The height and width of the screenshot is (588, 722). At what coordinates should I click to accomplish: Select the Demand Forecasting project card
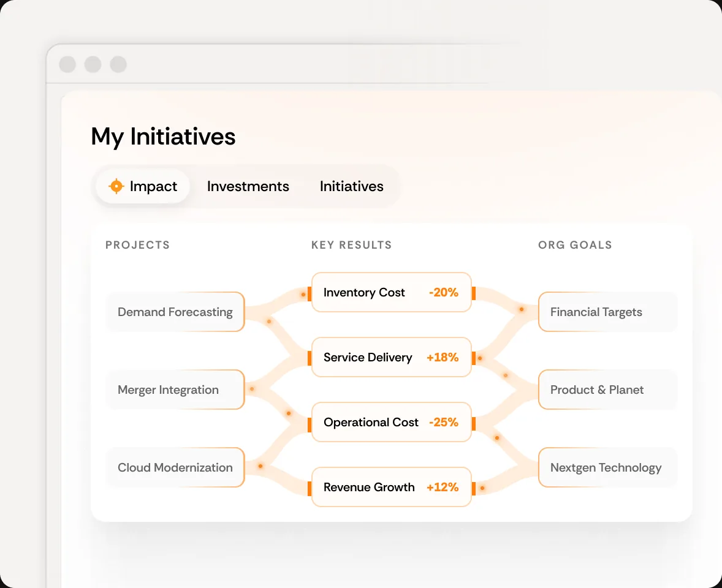click(175, 312)
